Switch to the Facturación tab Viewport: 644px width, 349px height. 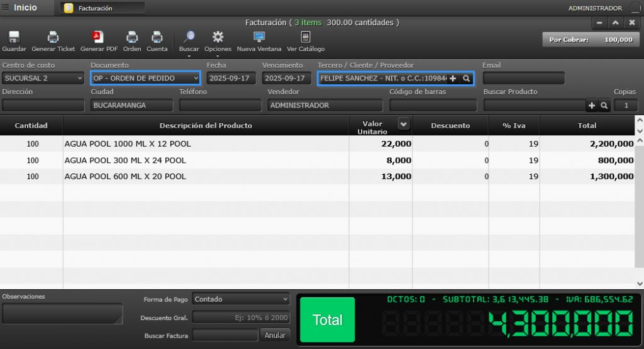(102, 8)
